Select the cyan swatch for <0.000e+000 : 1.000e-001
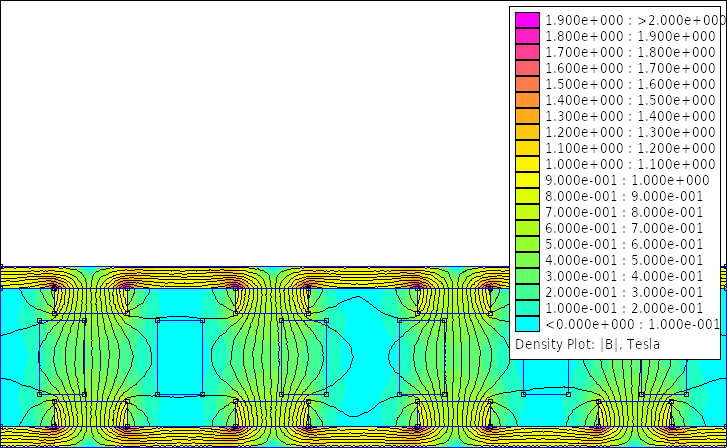The image size is (727, 448). 527,324
